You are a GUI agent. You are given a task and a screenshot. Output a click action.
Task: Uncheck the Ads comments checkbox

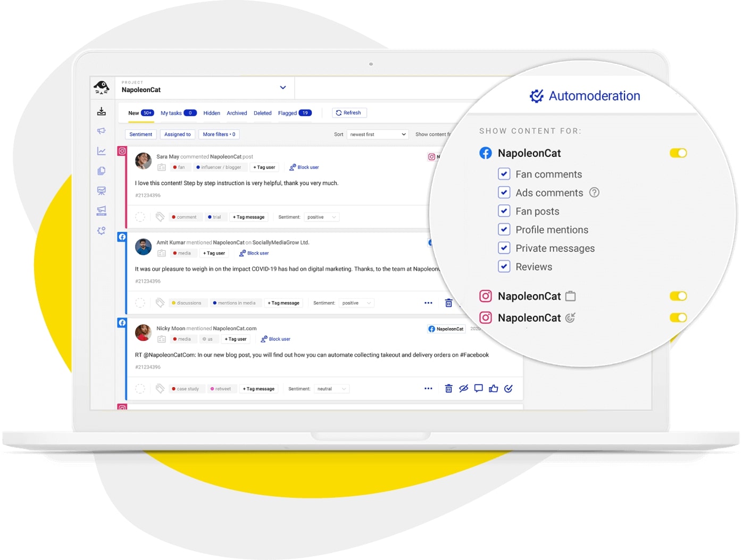click(x=504, y=193)
